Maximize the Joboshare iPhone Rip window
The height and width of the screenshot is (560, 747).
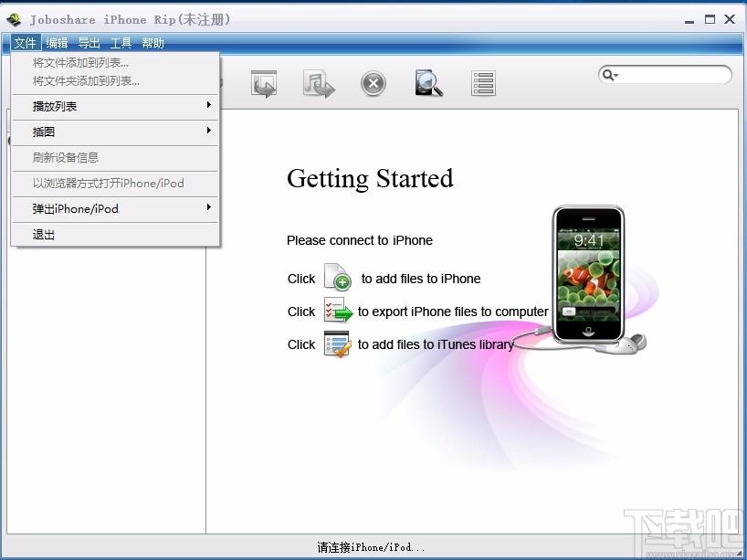click(x=710, y=19)
